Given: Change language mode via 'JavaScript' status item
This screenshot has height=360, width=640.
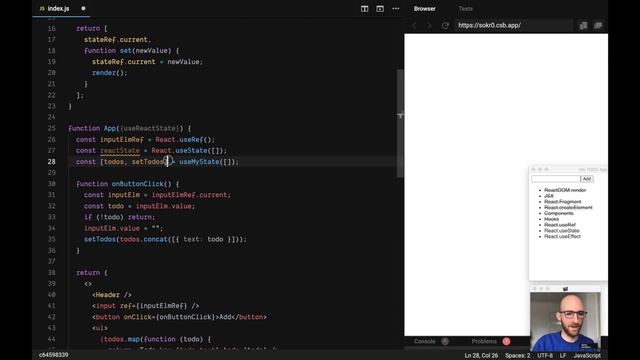Looking at the screenshot, I should 587,356.
